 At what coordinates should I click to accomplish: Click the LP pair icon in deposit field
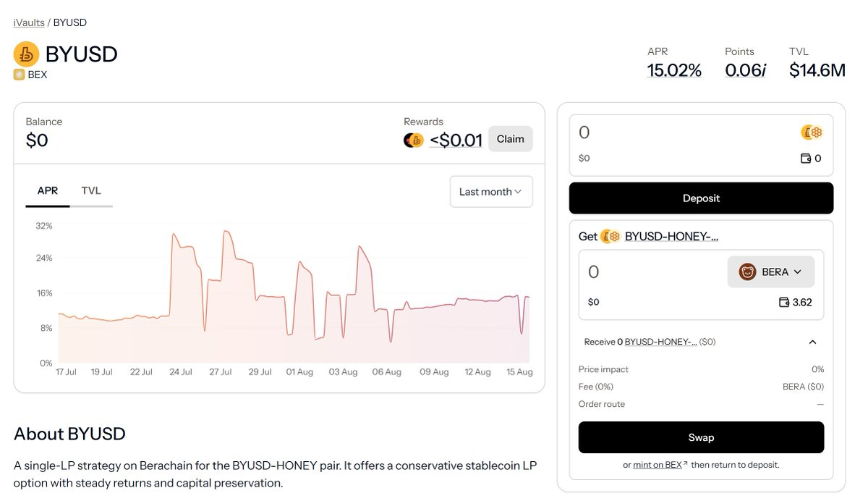pos(812,132)
